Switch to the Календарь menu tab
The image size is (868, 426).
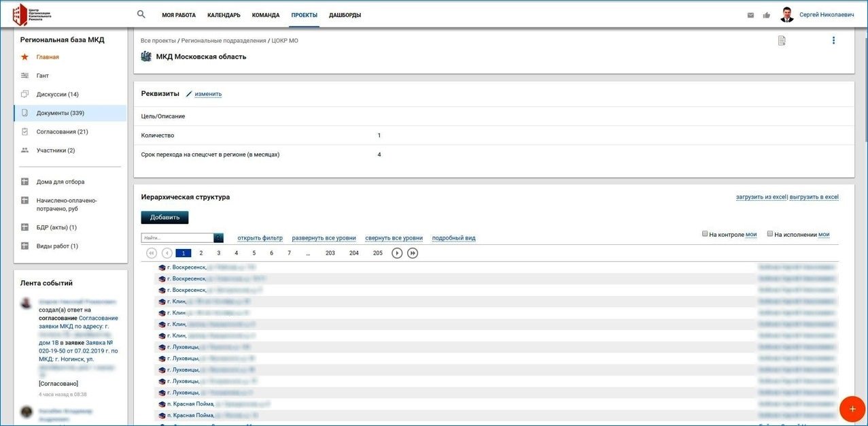(x=224, y=15)
